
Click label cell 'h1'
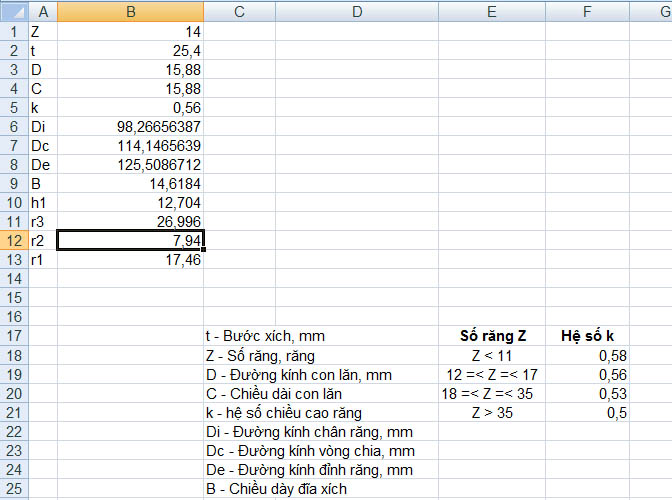[43, 203]
